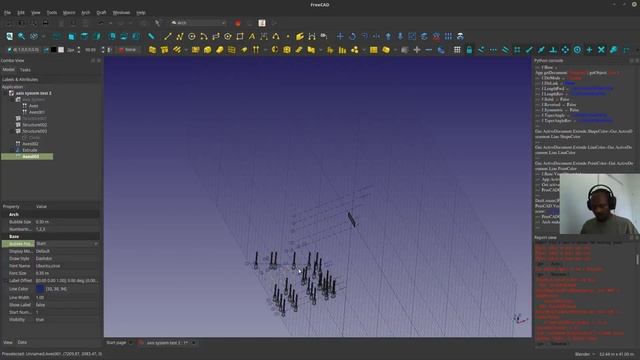Select the Arch Wall tool
The image size is (640, 360).
point(152,49)
